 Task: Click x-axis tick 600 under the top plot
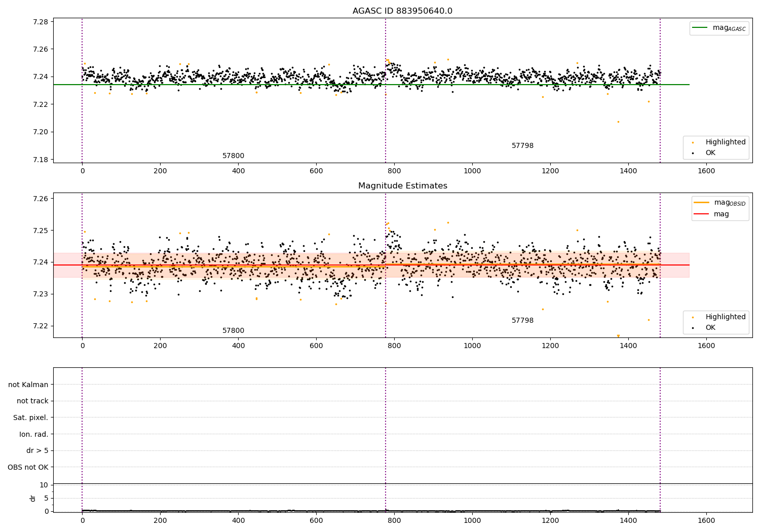316,171
